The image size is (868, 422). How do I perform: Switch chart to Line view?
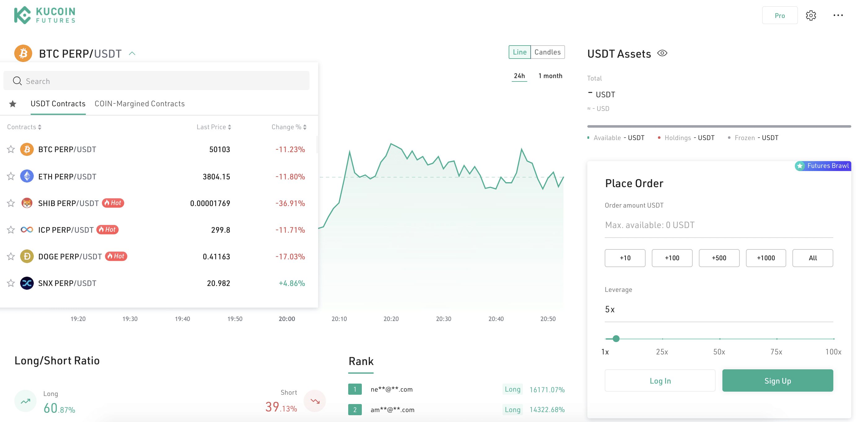pos(519,52)
